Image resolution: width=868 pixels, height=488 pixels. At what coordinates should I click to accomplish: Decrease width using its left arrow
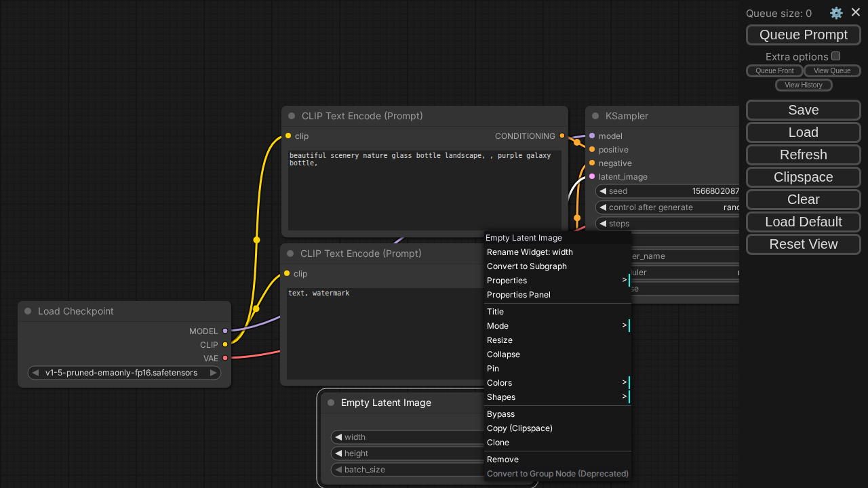pyautogui.click(x=338, y=437)
